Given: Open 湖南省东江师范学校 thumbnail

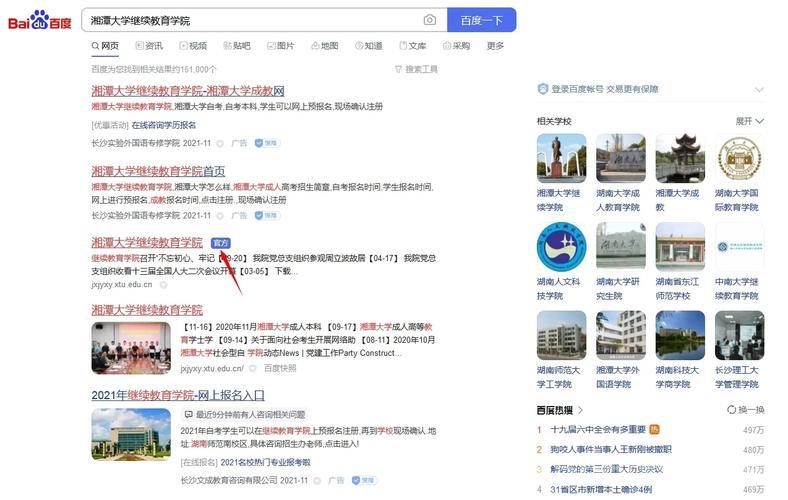Looking at the screenshot, I should 680,247.
